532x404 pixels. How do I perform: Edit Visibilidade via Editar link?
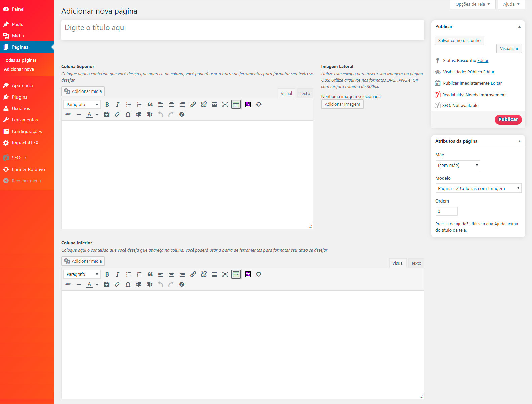[x=489, y=72]
